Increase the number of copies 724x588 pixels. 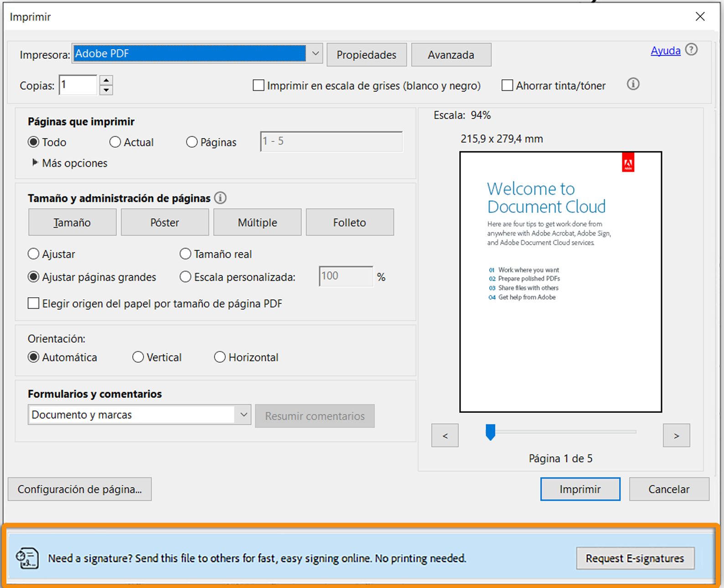[106, 80]
